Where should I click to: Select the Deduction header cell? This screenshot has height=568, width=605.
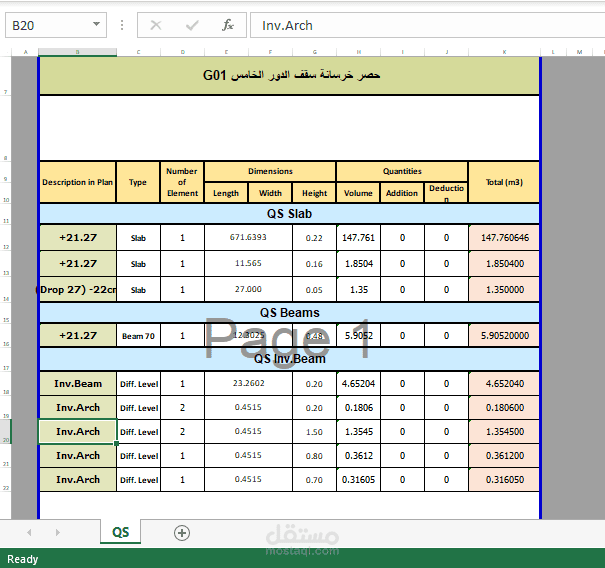point(446,193)
